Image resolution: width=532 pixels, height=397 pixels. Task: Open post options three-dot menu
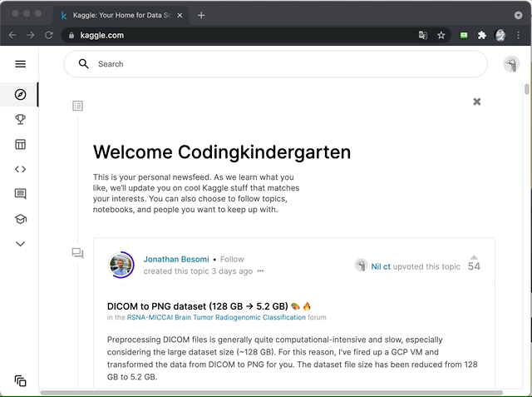pyautogui.click(x=260, y=271)
